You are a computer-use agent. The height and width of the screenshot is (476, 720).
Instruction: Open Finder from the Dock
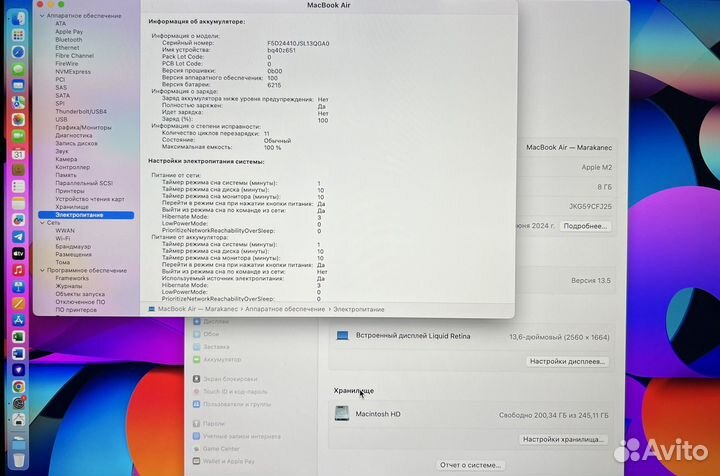18,19
